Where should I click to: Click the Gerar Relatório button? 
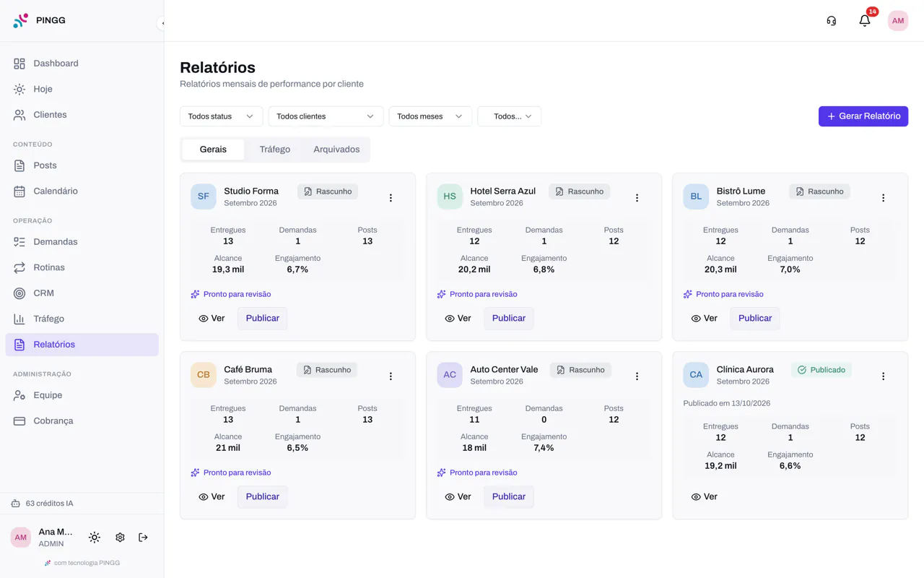(x=863, y=116)
